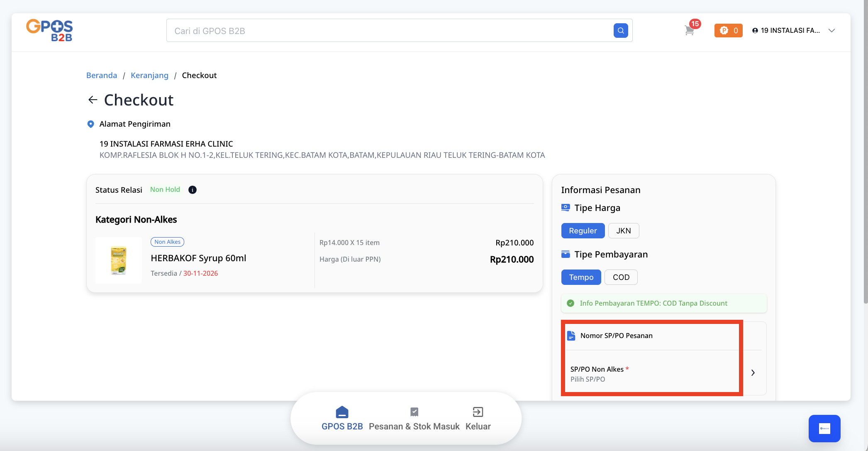Click the back arrow next to Checkout
Viewport: 868px width, 451px height.
[x=93, y=100]
